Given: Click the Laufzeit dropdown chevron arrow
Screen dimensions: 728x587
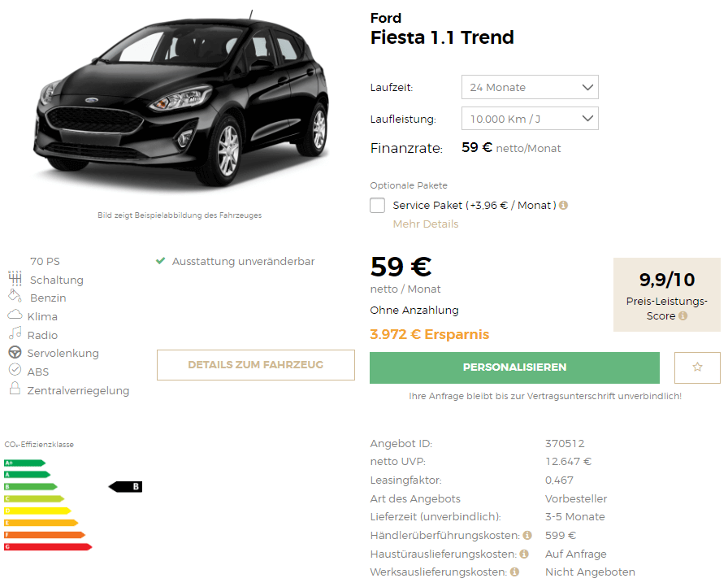Looking at the screenshot, I should point(587,87).
